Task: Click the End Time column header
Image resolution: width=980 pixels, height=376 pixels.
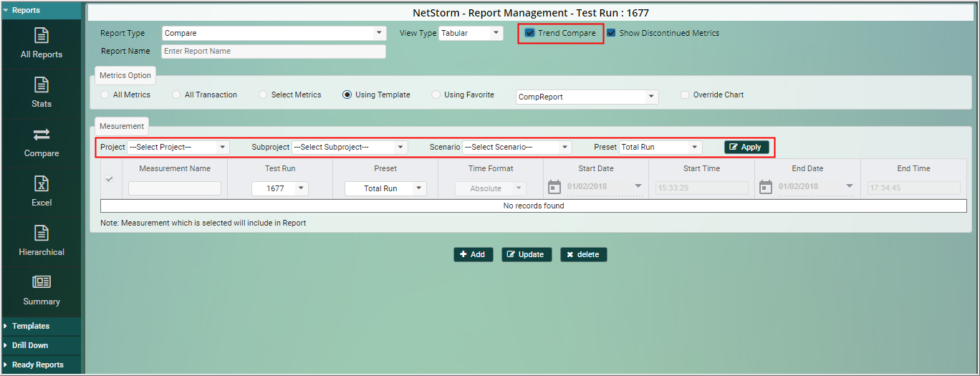Action: pos(913,168)
